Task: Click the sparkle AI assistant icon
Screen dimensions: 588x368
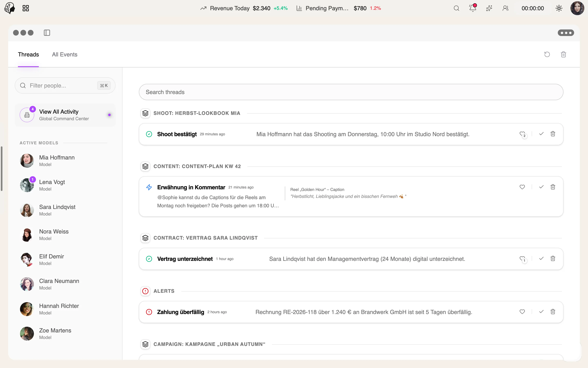Action: tap(489, 8)
